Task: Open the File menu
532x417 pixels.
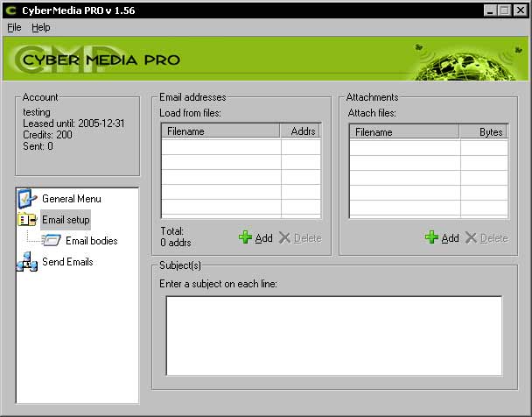Action: tap(14, 27)
